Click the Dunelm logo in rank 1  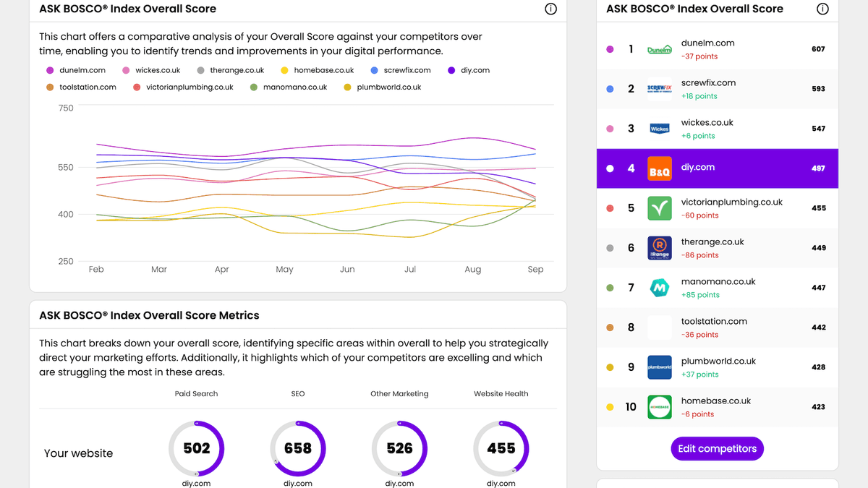[x=659, y=48]
